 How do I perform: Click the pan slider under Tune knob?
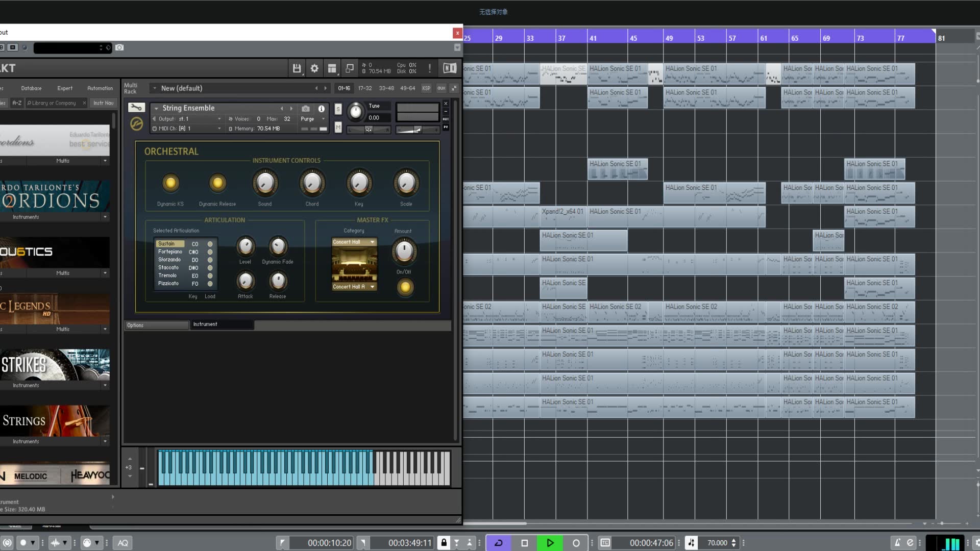click(369, 130)
